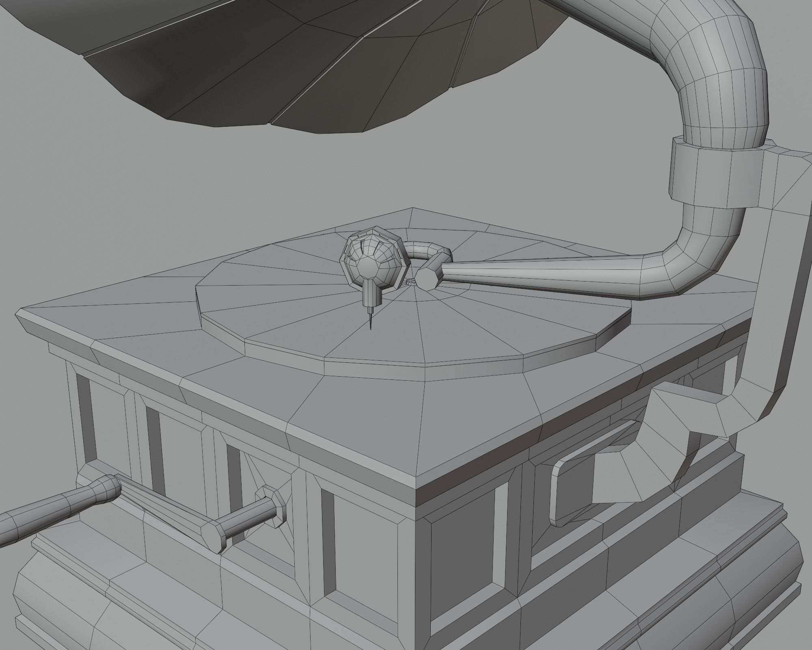
Task: Click the crank handle grip
Action: (61, 508)
